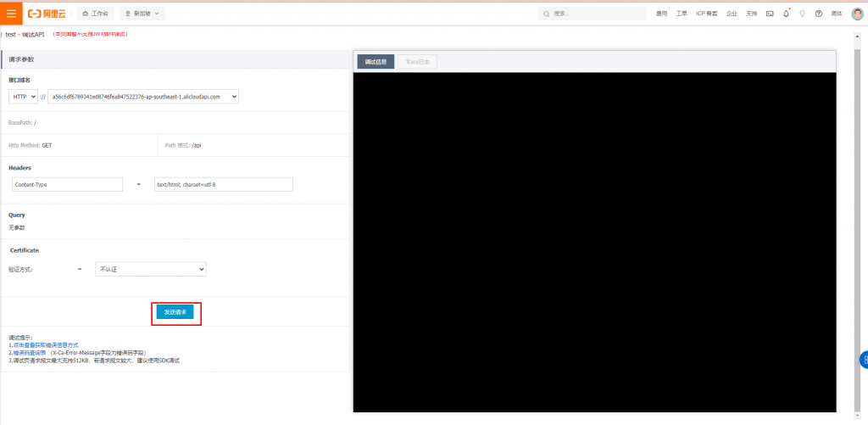Screen dimensions: 868x425
Task: Open 支持 in the top navigation
Action: [751, 14]
